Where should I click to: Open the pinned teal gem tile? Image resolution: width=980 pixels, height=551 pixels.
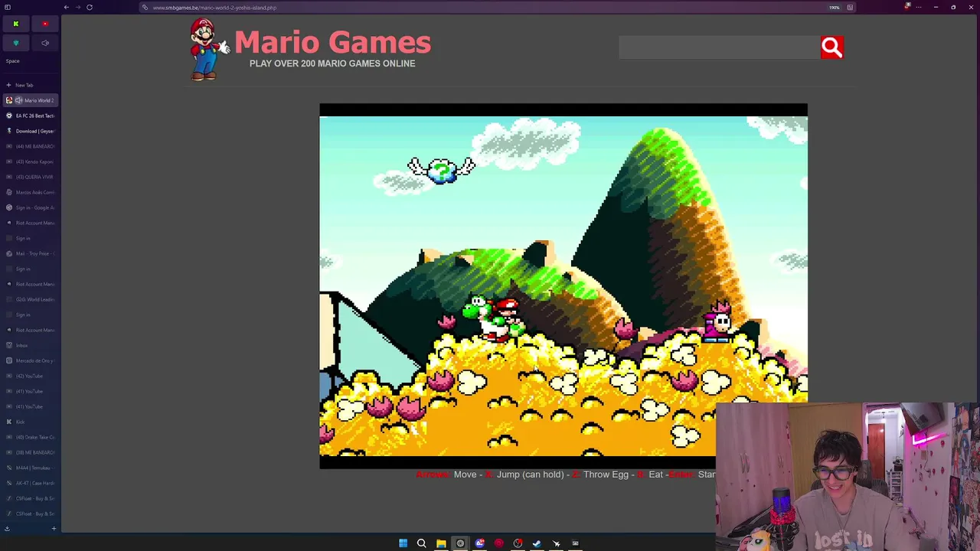pos(15,43)
